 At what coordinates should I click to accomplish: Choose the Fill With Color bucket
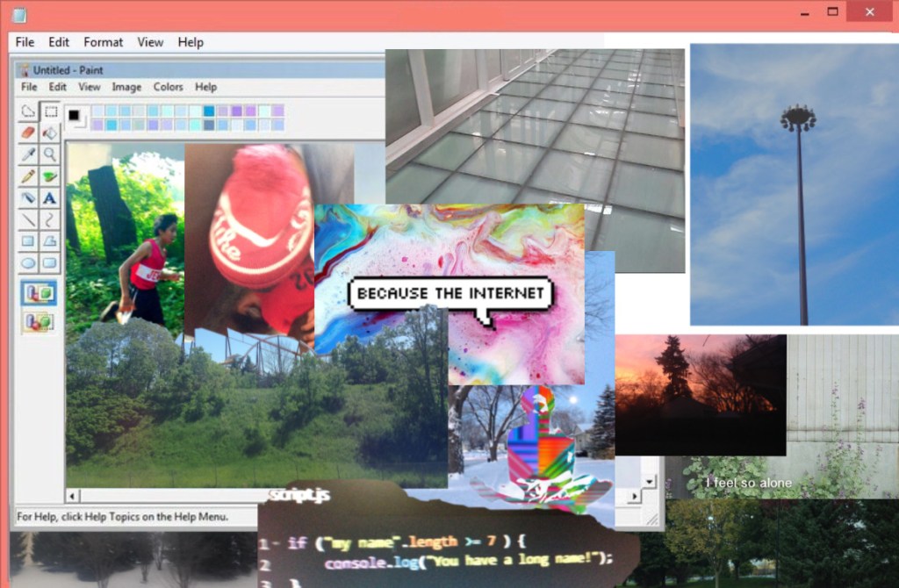(51, 133)
